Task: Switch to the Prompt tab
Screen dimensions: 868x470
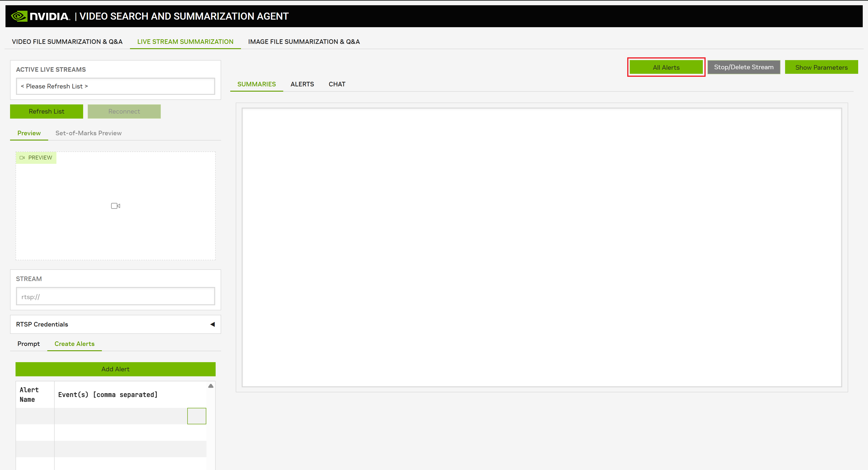Action: pyautogui.click(x=28, y=344)
